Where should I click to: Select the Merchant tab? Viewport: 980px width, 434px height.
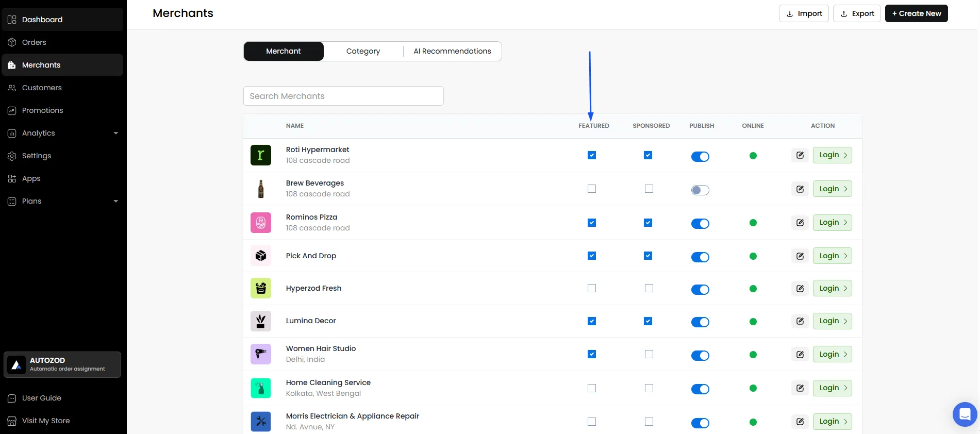point(284,51)
